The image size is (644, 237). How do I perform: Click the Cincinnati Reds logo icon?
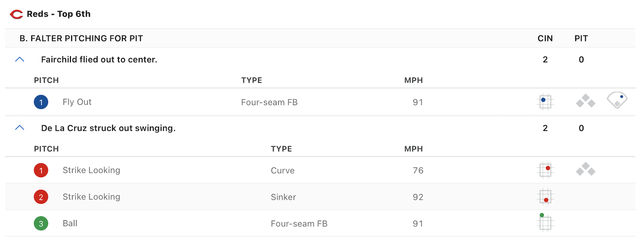point(16,14)
